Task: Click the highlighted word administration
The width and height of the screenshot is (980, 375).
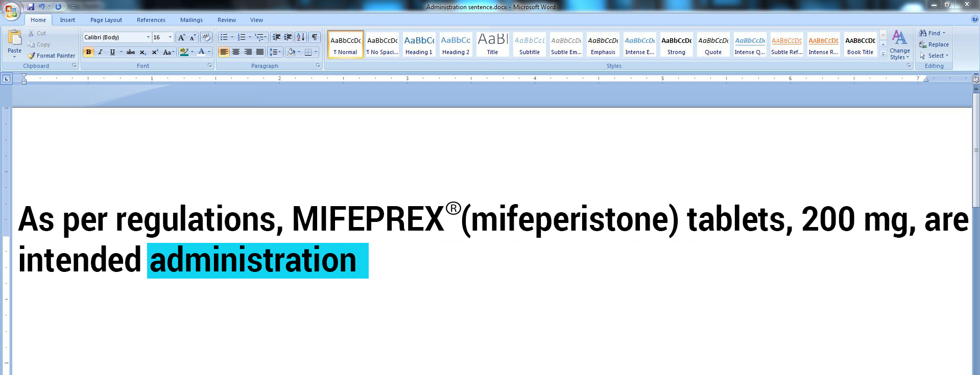Action: coord(253,260)
